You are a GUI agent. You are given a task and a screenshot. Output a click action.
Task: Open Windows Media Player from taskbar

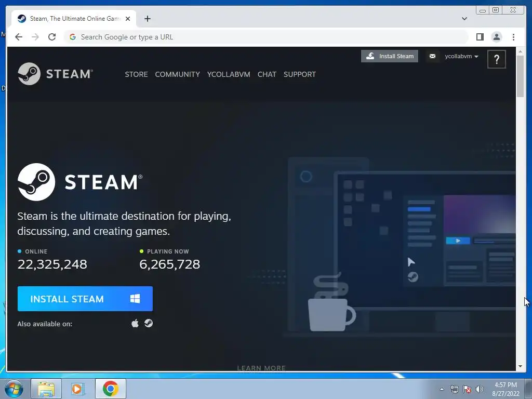[x=78, y=389]
